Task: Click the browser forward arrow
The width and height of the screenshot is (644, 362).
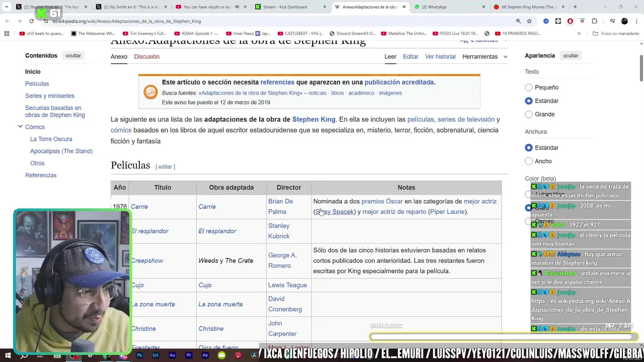Action: pos(19,21)
